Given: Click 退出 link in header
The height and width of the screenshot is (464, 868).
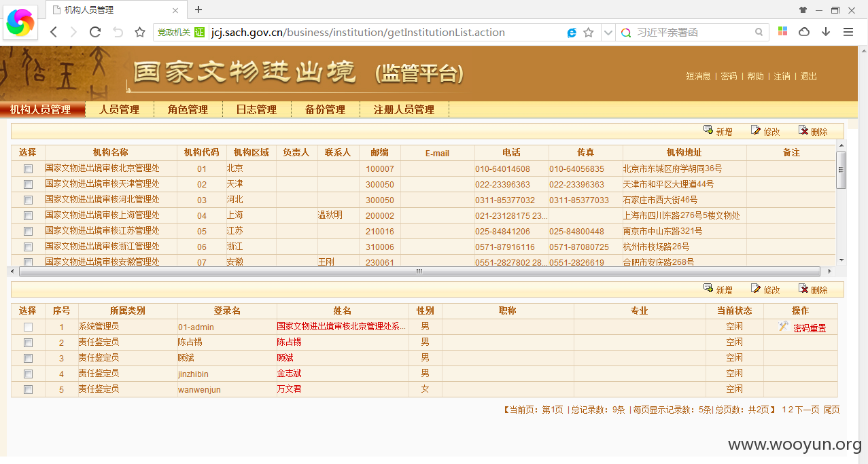Looking at the screenshot, I should pos(808,76).
